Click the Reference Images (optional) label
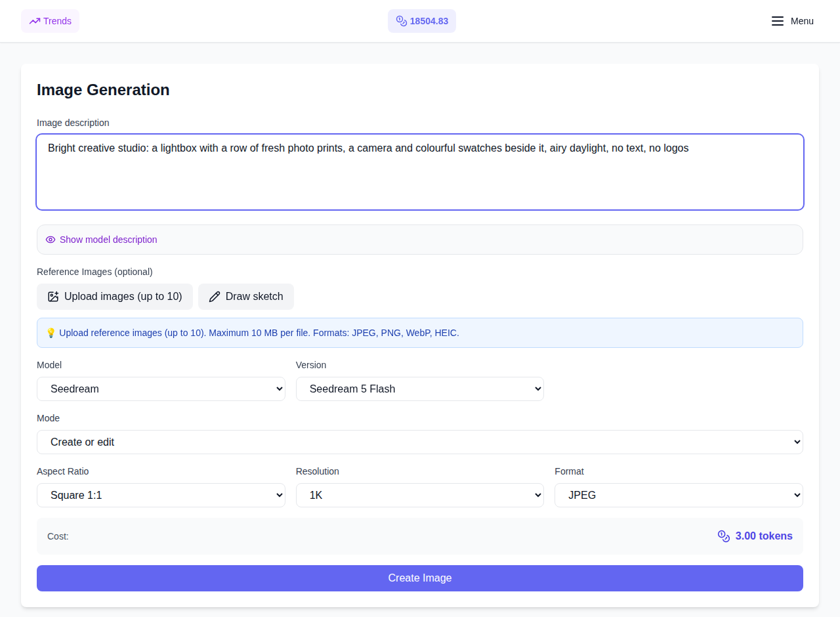This screenshot has width=840, height=617. coord(94,272)
